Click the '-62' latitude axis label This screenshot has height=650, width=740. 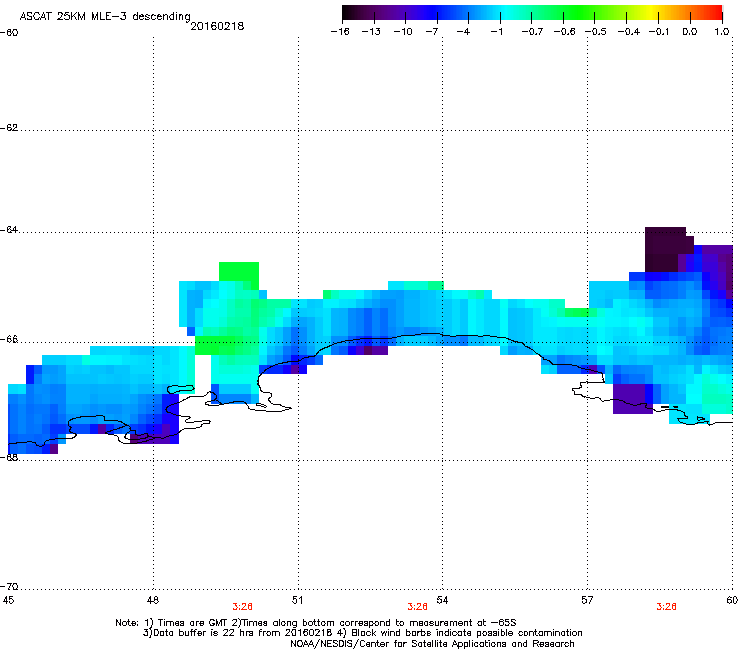[x=9, y=128]
